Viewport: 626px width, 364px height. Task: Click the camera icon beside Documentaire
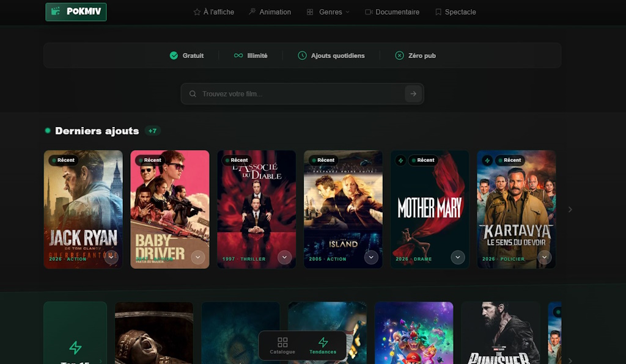369,12
